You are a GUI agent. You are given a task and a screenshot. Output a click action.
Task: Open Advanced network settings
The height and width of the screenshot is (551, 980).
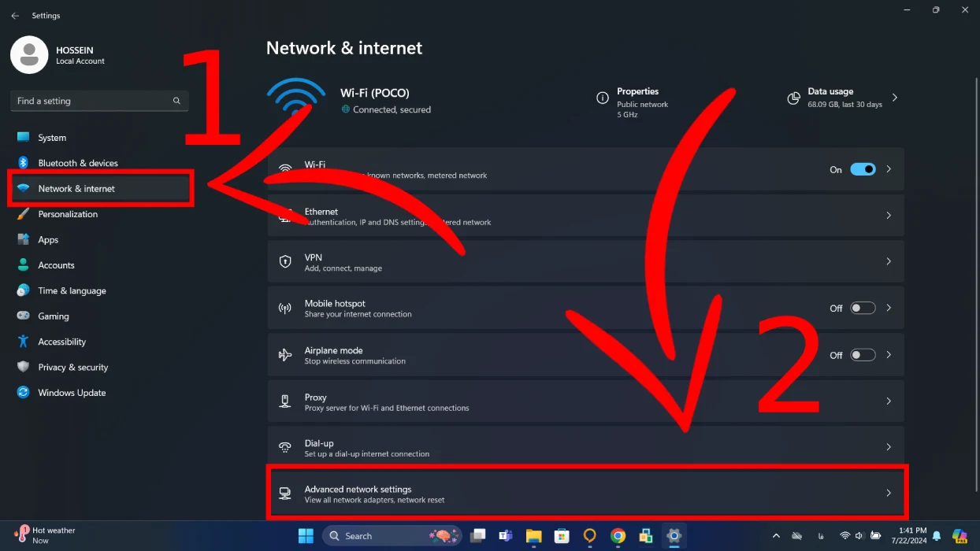click(587, 494)
